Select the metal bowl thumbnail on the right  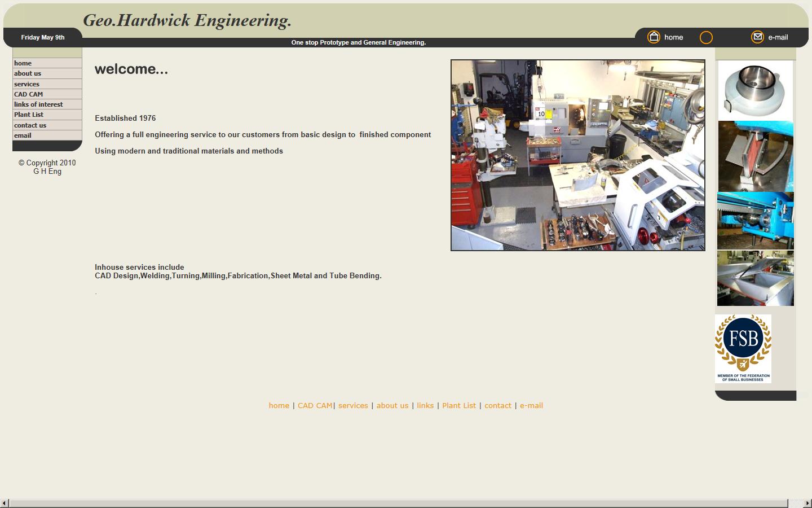point(755,90)
